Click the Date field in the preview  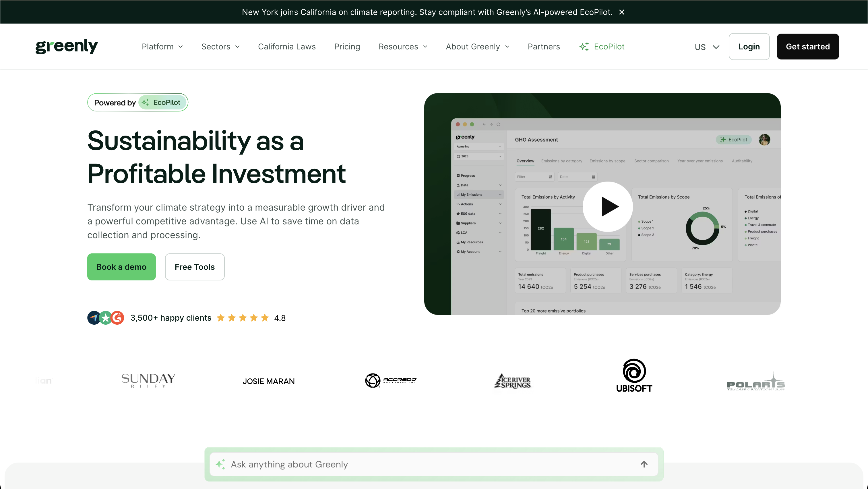pyautogui.click(x=577, y=177)
